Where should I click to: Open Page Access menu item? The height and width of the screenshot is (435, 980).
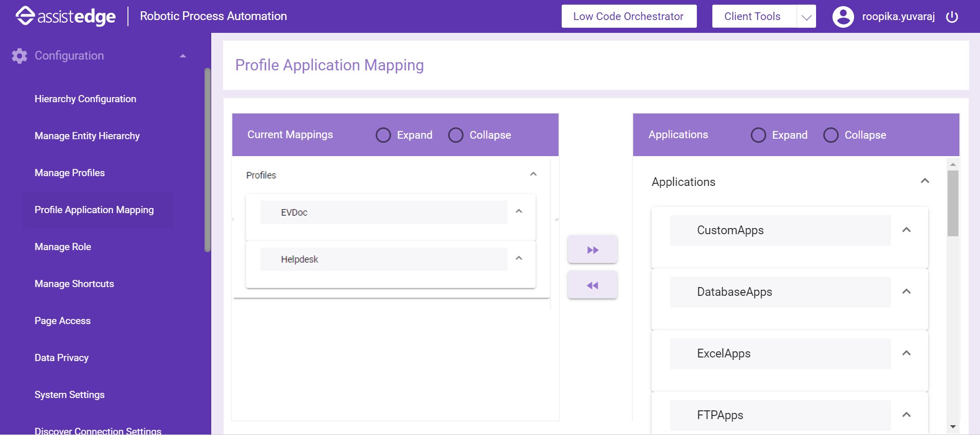63,320
